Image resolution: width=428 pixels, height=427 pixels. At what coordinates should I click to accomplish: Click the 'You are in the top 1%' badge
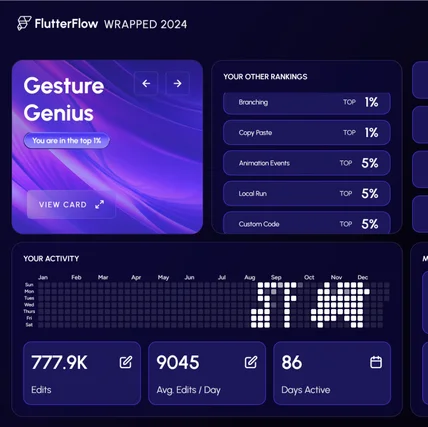coord(66,141)
